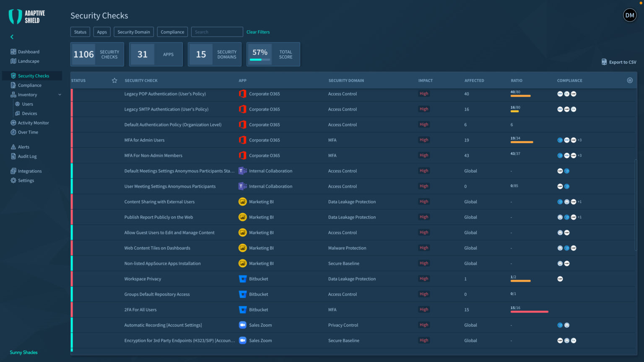Screen dimensions: 644x362
Task: Go to Landscape in the sidebar
Action: tap(29, 61)
